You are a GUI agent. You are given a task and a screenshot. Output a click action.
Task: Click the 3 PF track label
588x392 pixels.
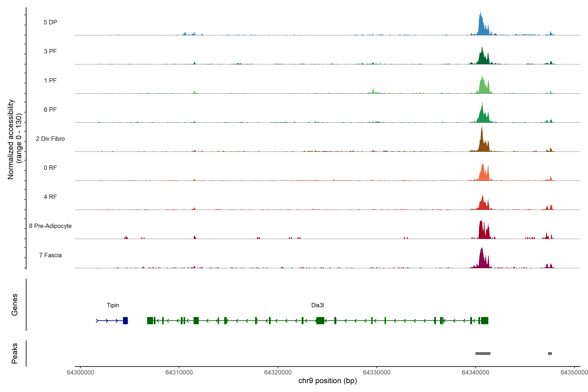[50, 51]
